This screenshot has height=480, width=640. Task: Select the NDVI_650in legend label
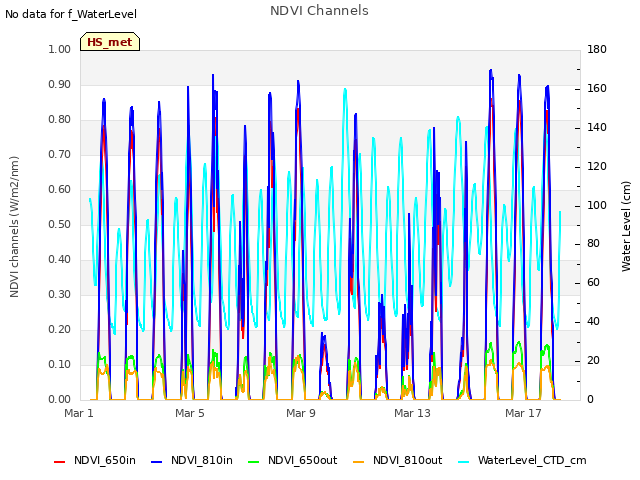point(105,460)
